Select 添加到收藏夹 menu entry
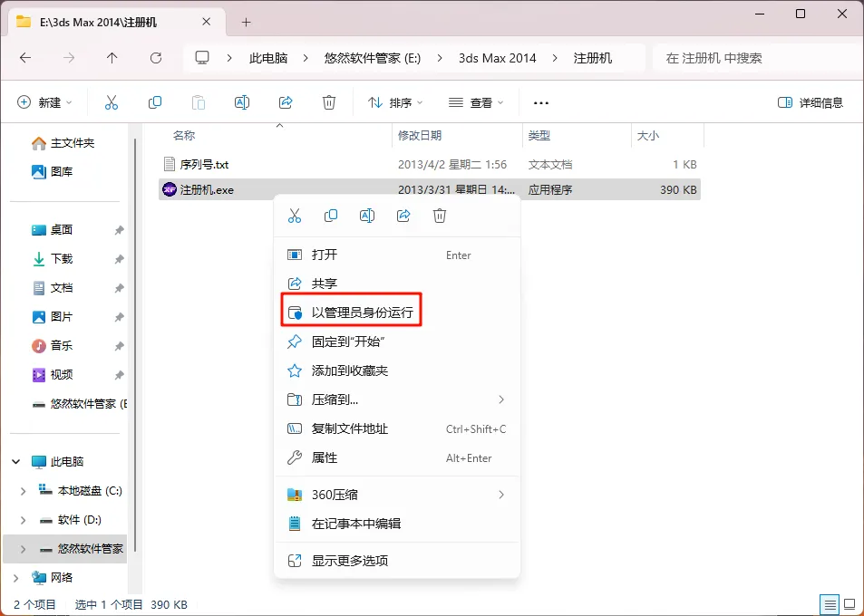Image resolution: width=864 pixels, height=616 pixels. point(397,371)
